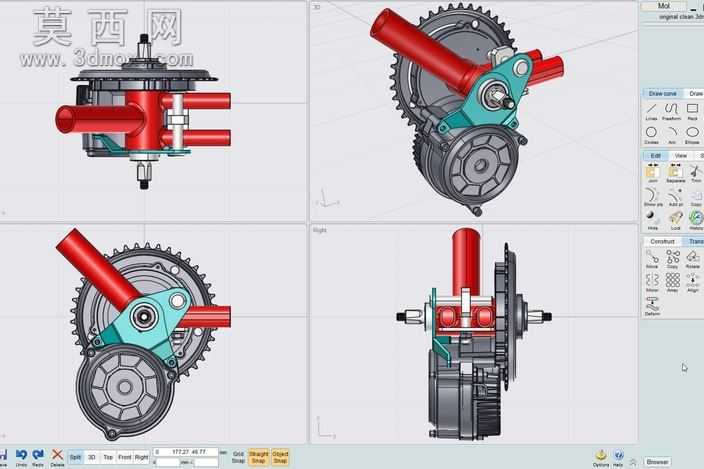Switch to the Top view tab
The image size is (704, 469).
pos(108,457)
